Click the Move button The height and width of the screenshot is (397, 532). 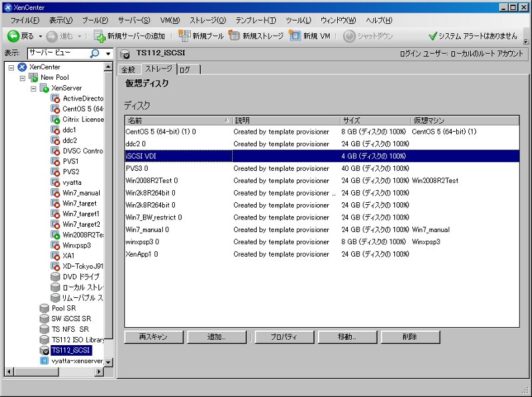click(x=347, y=337)
